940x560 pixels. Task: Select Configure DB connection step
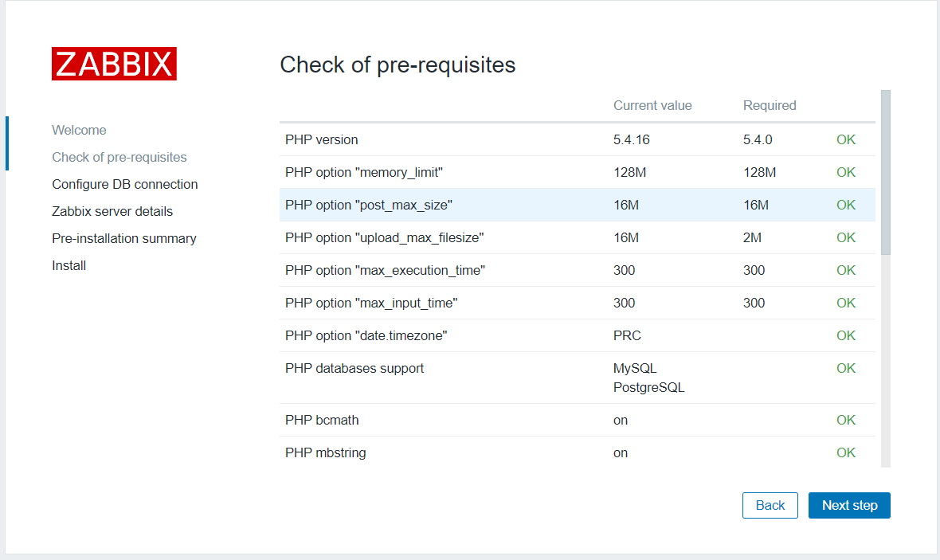[x=125, y=184]
